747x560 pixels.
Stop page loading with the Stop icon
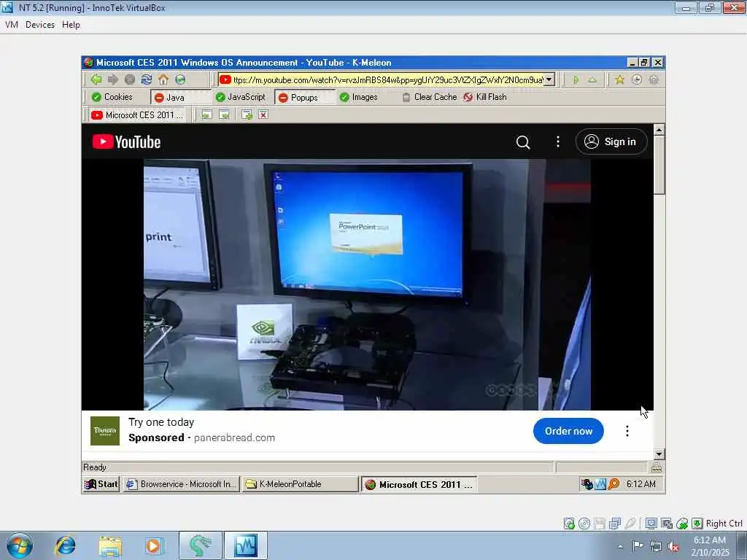pos(130,79)
